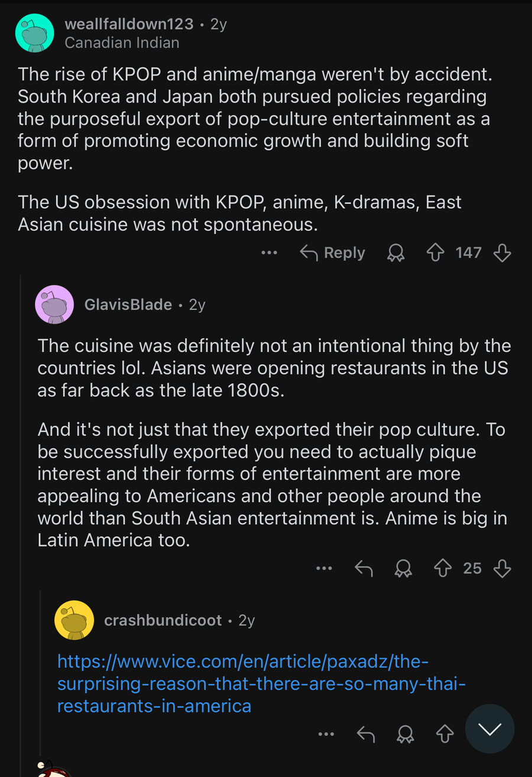
Task: Click the username GlavisBlade
Action: pyautogui.click(x=128, y=305)
